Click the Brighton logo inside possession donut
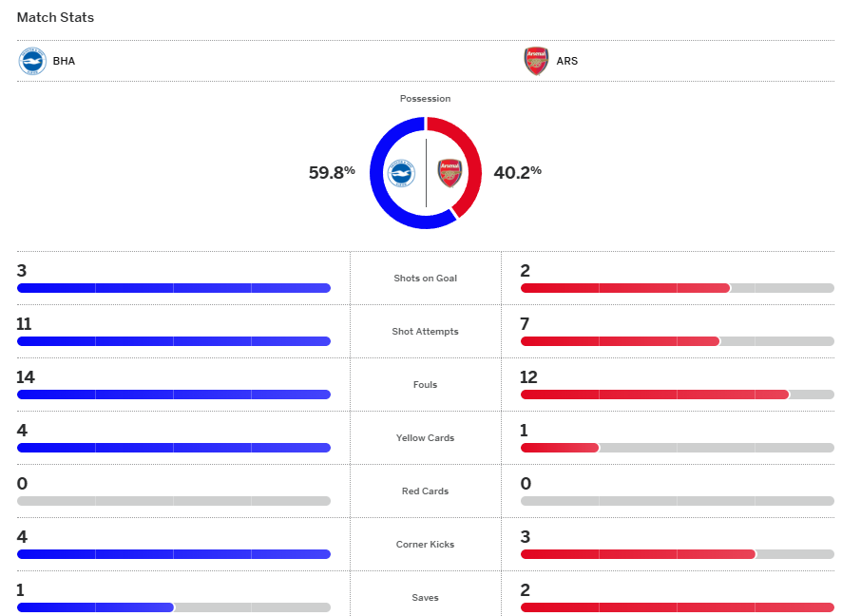Image resolution: width=842 pixels, height=616 pixels. [401, 173]
